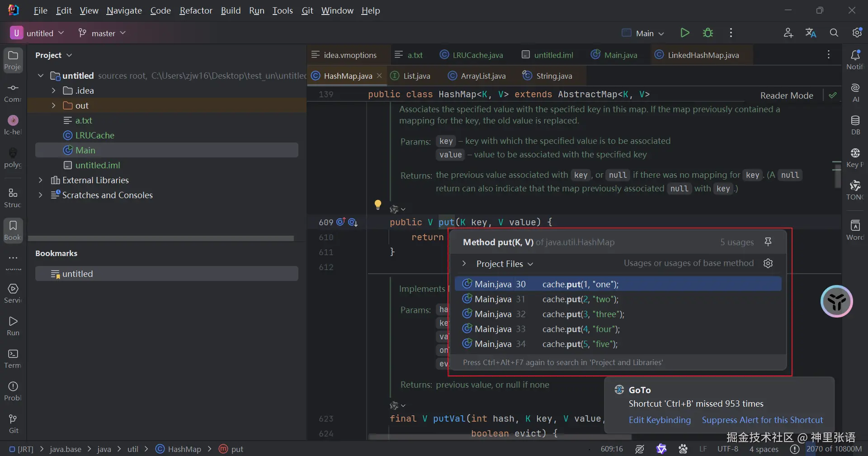Click the green Run button in toolbar
Image resolution: width=868 pixels, height=456 pixels.
pos(684,33)
